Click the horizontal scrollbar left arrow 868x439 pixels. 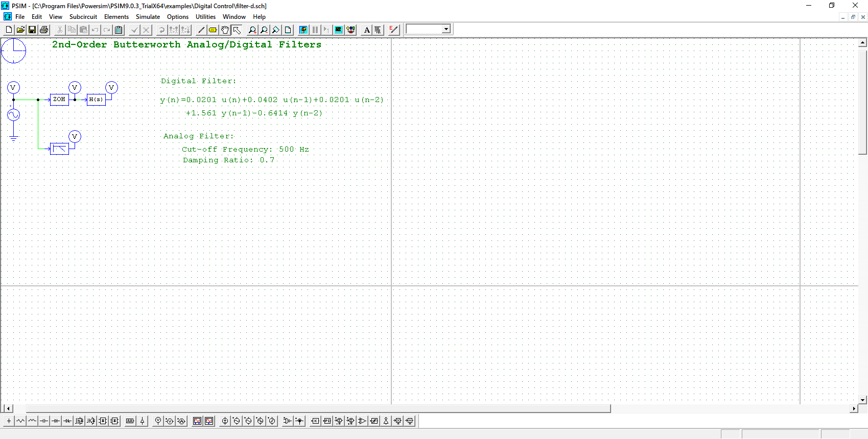[x=8, y=408]
